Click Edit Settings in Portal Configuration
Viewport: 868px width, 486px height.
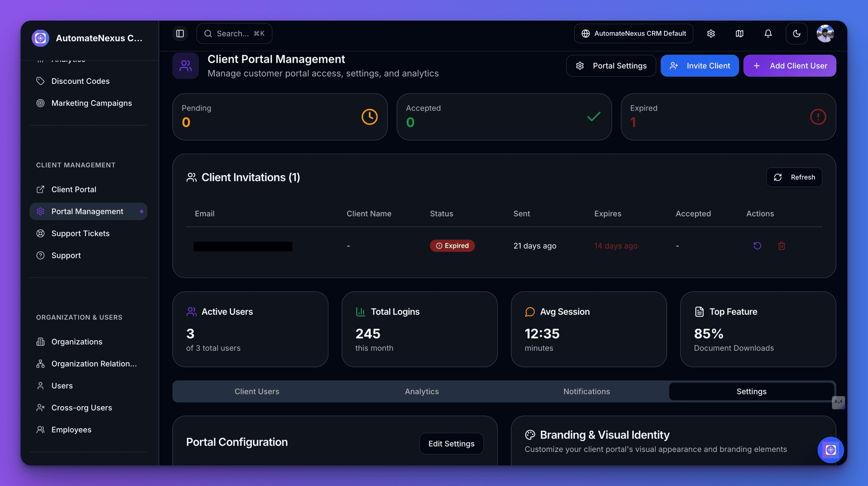coord(451,444)
